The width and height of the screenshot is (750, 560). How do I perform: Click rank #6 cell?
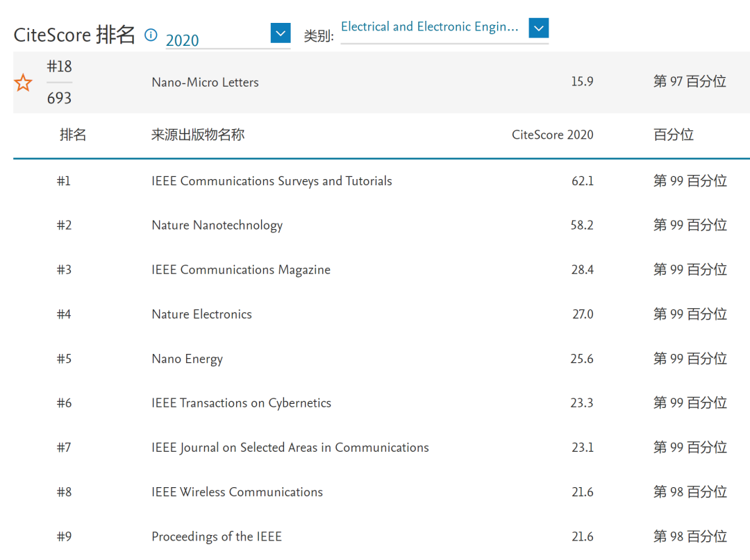[64, 402]
